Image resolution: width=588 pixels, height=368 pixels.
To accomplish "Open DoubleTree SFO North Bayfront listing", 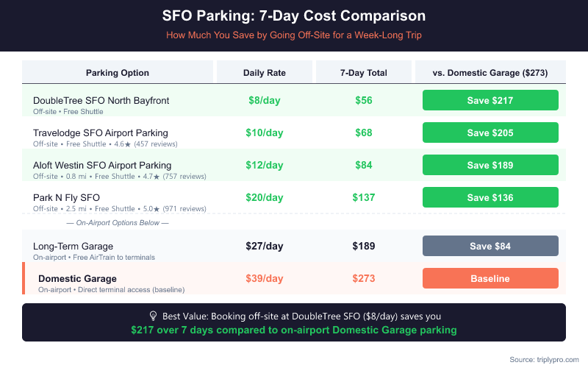I will tap(101, 100).
